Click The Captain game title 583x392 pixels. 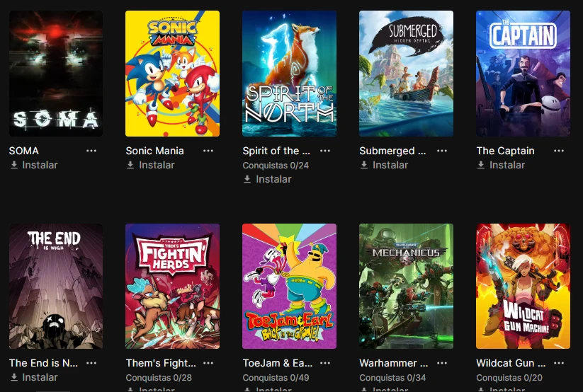[x=505, y=151]
